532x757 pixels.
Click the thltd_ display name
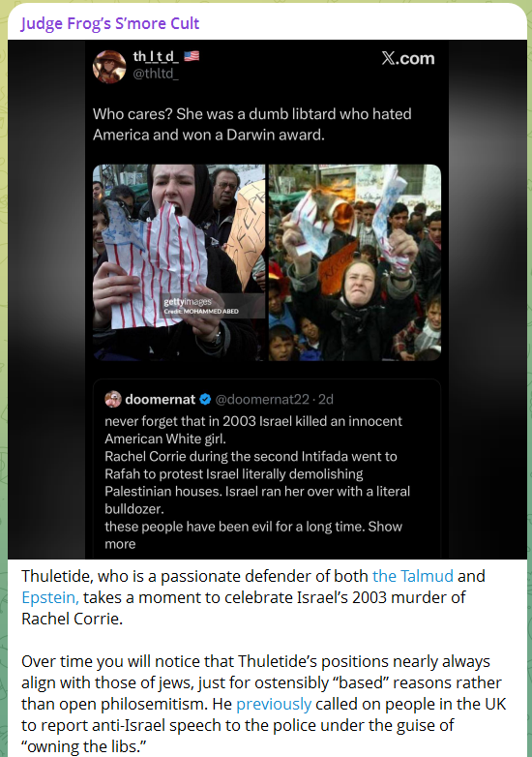[x=156, y=56]
